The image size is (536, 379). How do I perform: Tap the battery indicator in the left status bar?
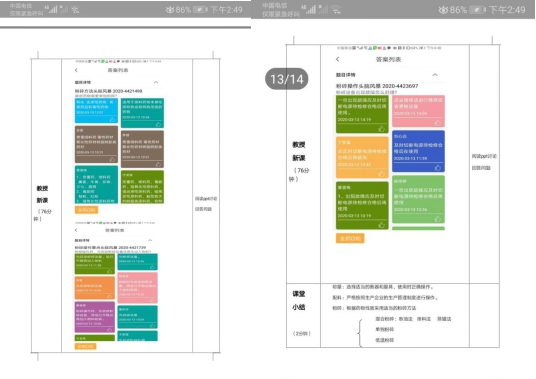200,10
